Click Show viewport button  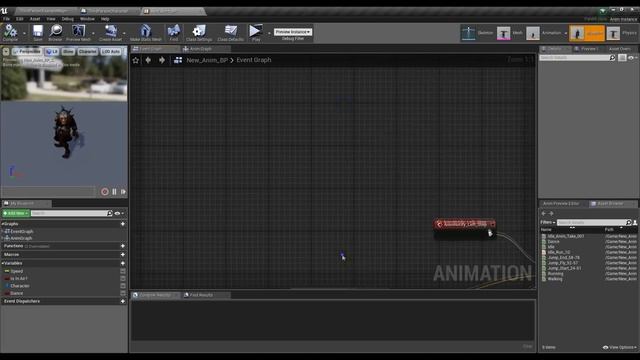68,51
